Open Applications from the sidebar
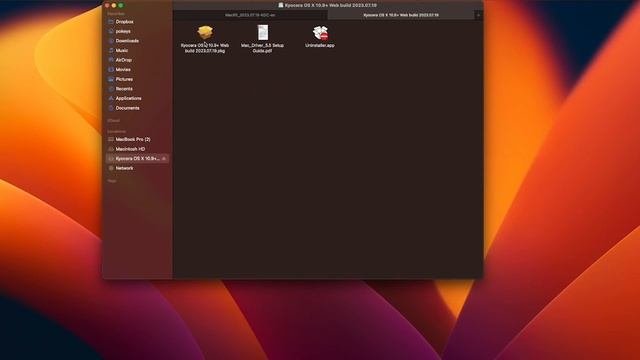640x360 pixels. point(128,98)
